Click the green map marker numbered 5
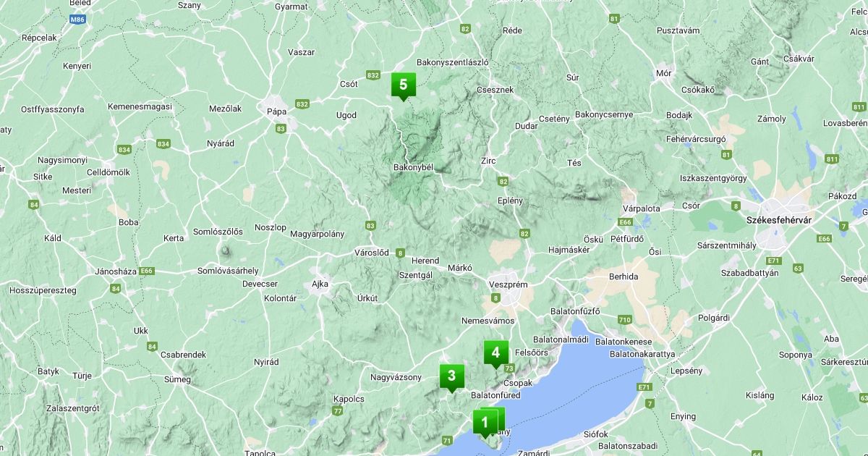This screenshot has width=868, height=456. click(404, 85)
